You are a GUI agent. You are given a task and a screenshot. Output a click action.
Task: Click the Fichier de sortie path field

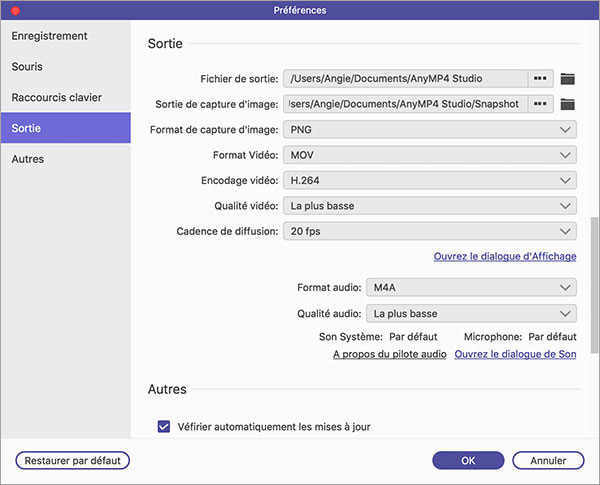(405, 78)
